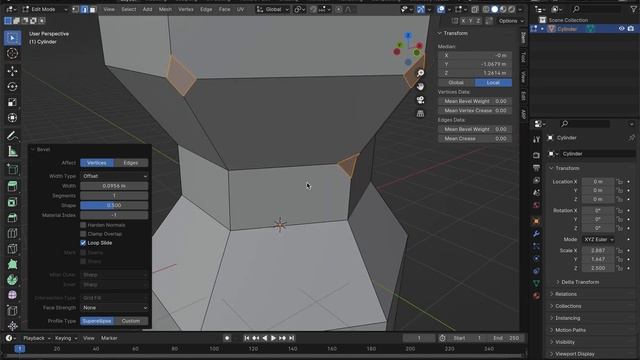Jump to timeline end button
This screenshot has width=640, height=360.
291,338
